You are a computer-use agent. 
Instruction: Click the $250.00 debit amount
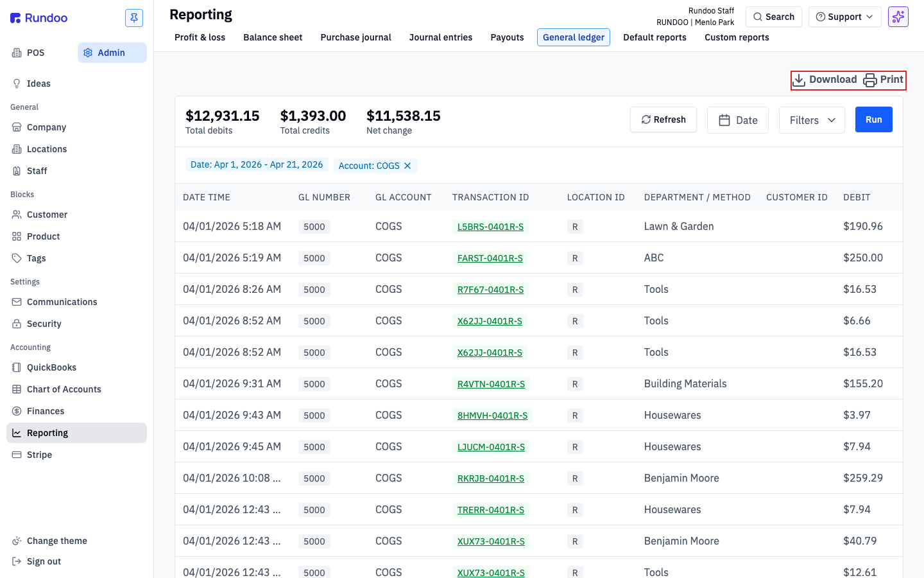click(x=863, y=258)
